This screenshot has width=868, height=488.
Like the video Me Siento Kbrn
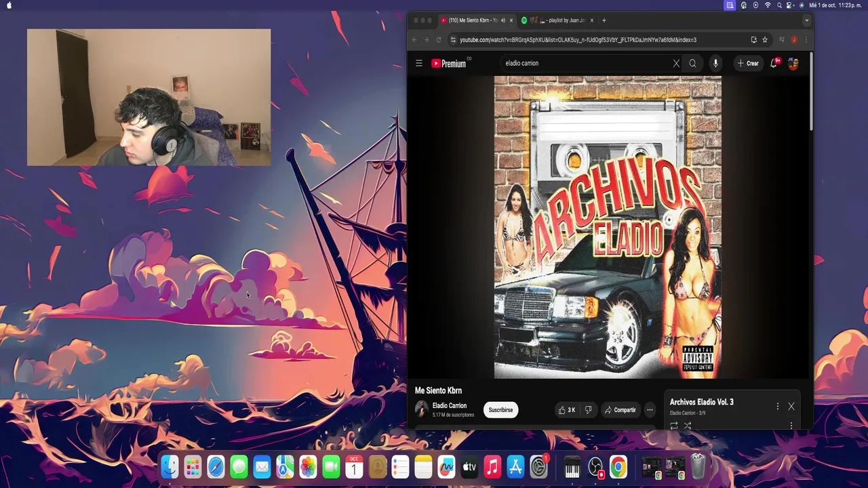pyautogui.click(x=566, y=409)
